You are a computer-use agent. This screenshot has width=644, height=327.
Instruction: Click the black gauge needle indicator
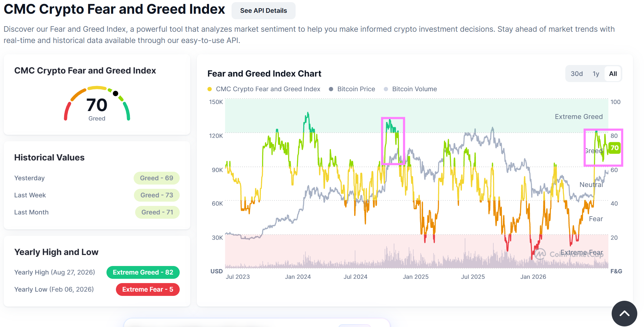(x=115, y=93)
